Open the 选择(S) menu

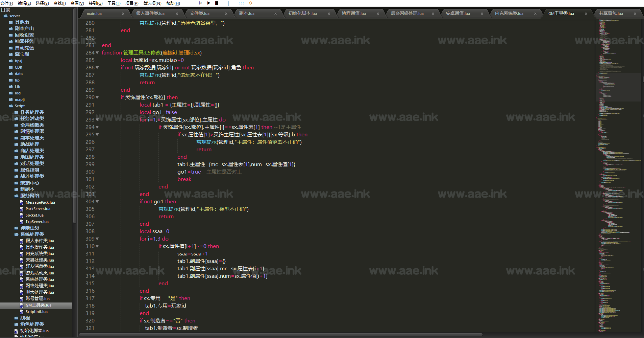(42, 3)
